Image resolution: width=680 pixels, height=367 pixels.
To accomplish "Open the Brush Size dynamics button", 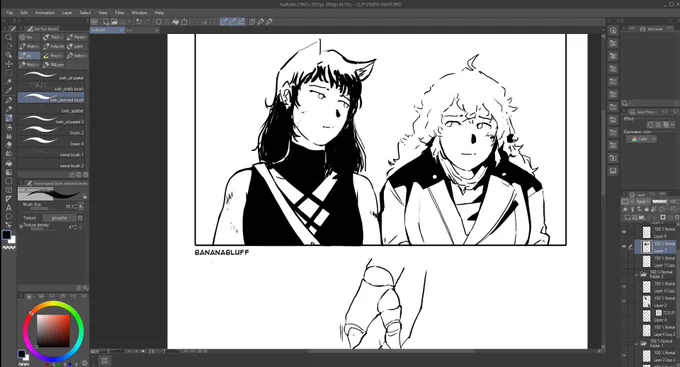I will click(81, 207).
